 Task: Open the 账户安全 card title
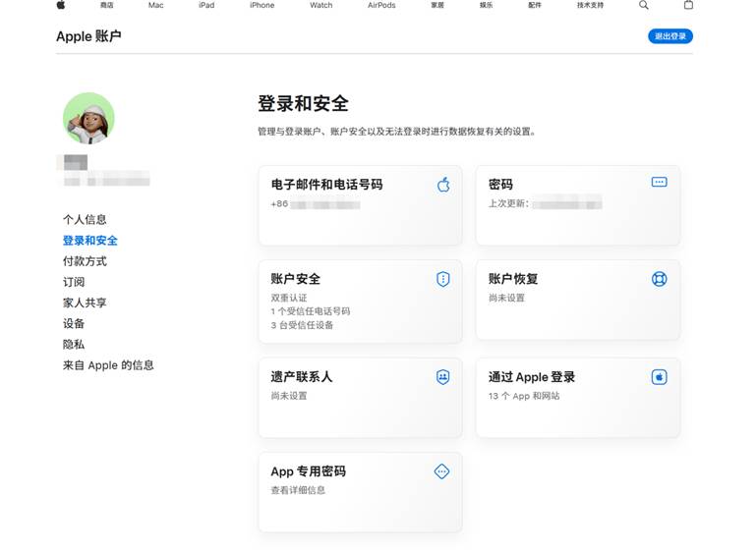click(x=296, y=279)
